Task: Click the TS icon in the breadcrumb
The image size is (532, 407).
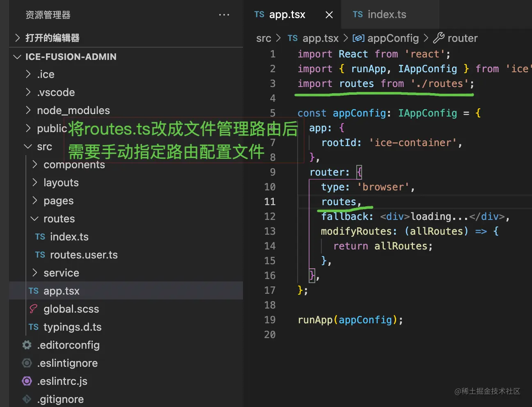Action: 292,38
